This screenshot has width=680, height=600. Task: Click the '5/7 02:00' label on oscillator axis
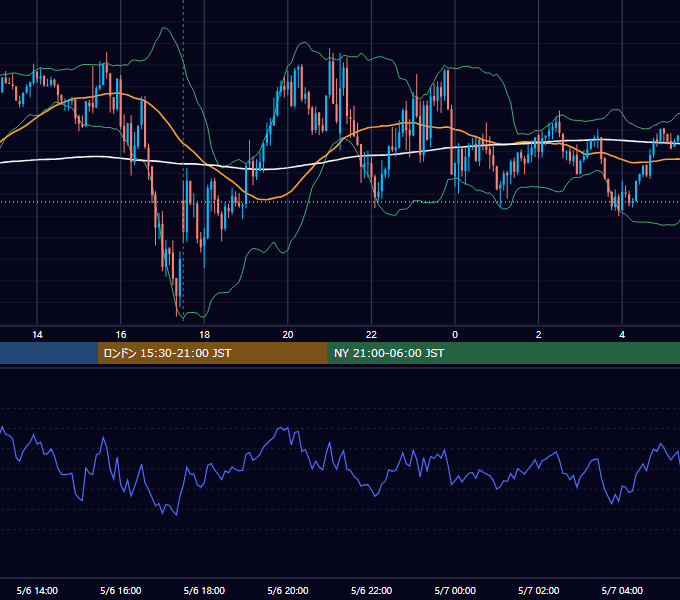(x=539, y=590)
